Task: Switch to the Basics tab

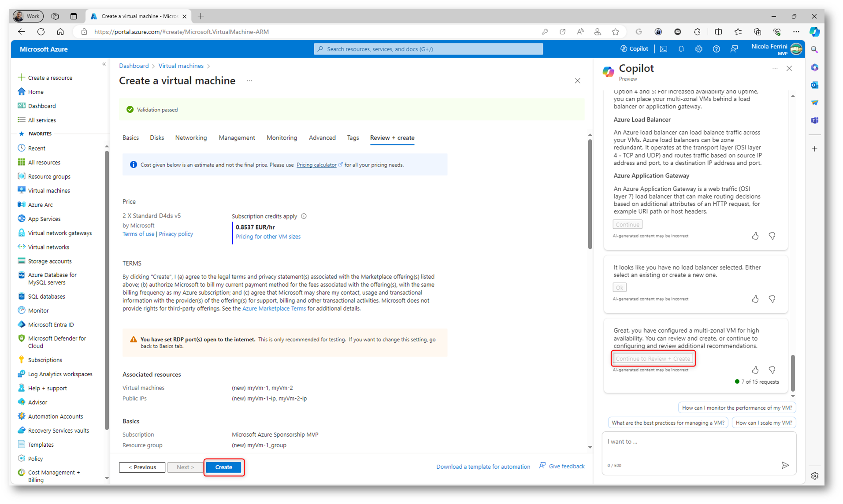Action: tap(130, 138)
